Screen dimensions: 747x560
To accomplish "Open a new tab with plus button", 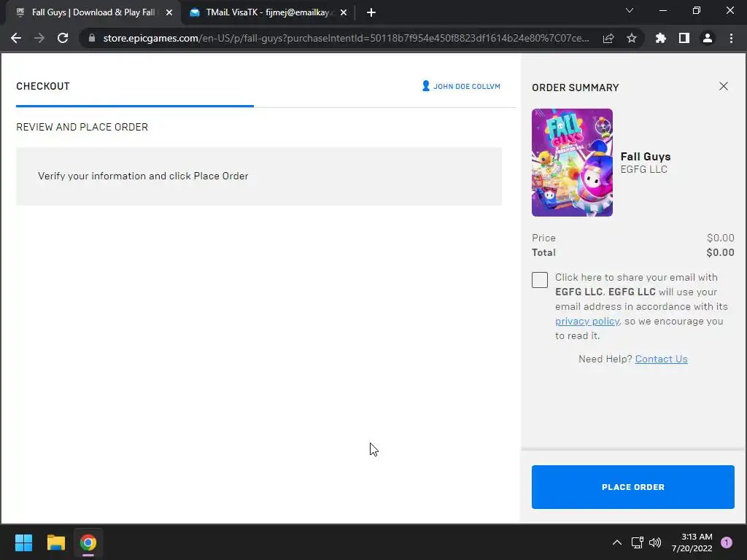I will [371, 12].
